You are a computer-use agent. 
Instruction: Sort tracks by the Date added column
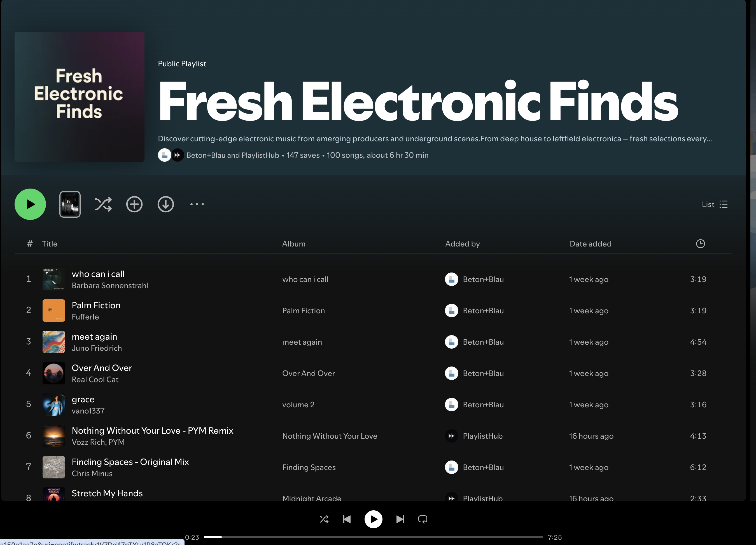590,244
